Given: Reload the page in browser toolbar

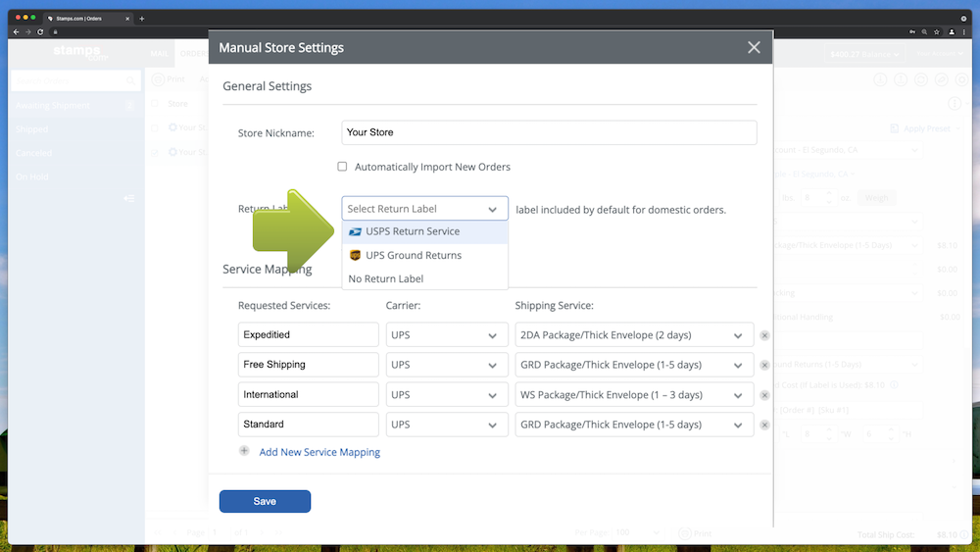Looking at the screenshot, I should pos(38,32).
